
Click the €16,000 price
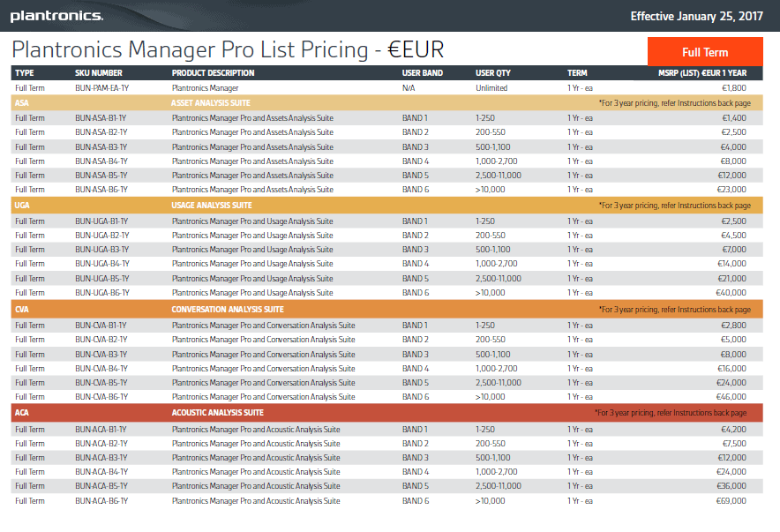(x=731, y=369)
